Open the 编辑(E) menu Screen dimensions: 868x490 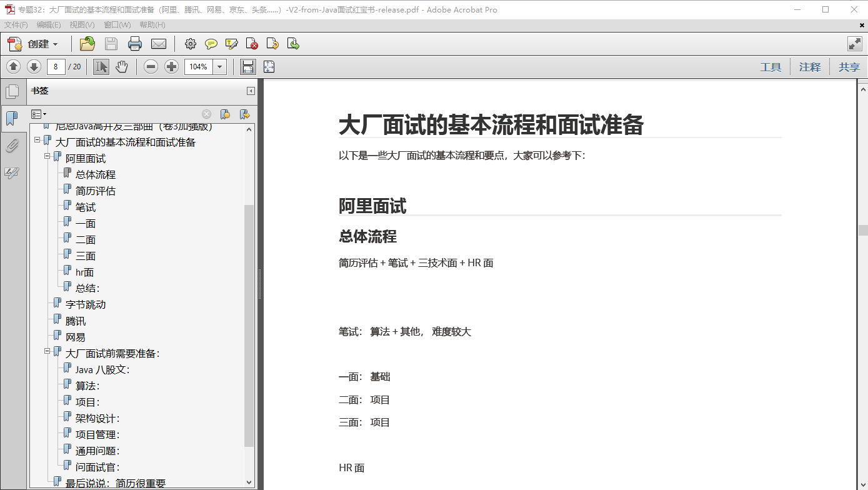click(49, 25)
